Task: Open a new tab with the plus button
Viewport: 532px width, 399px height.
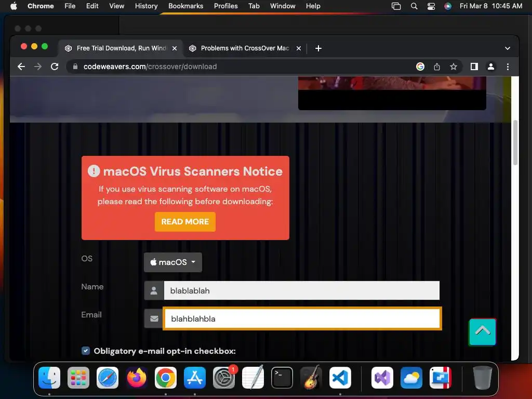Action: coord(318,48)
